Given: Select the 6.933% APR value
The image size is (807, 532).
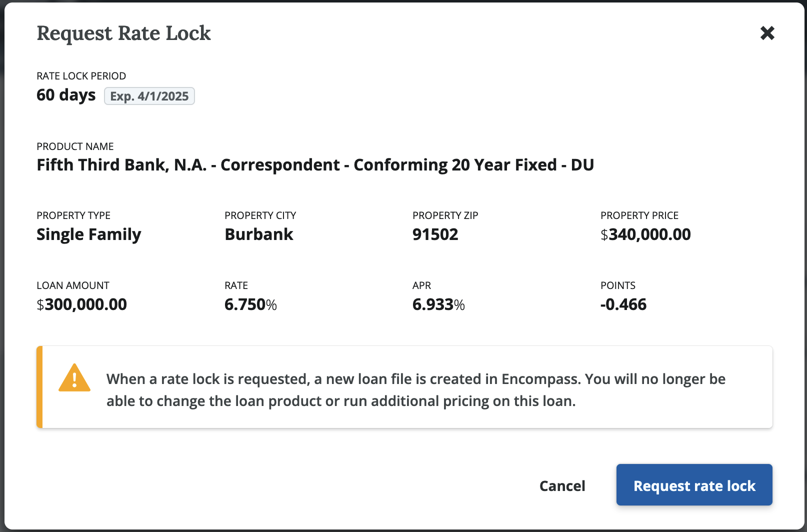Looking at the screenshot, I should [438, 304].
